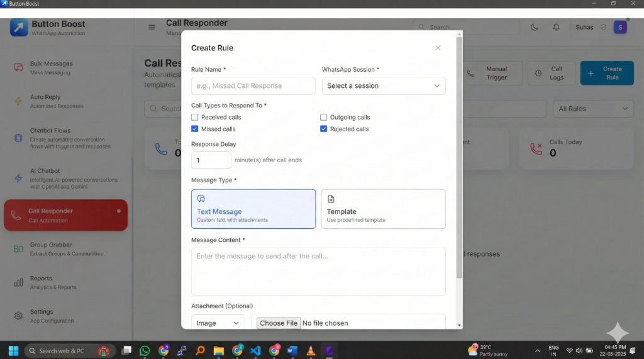Select the Template message type card
This screenshot has width=644, height=359.
pyautogui.click(x=383, y=209)
